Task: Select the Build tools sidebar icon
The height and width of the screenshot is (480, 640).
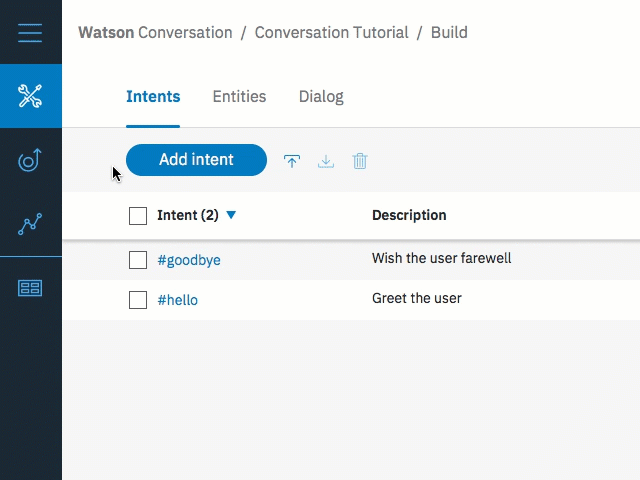Action: click(x=30, y=96)
